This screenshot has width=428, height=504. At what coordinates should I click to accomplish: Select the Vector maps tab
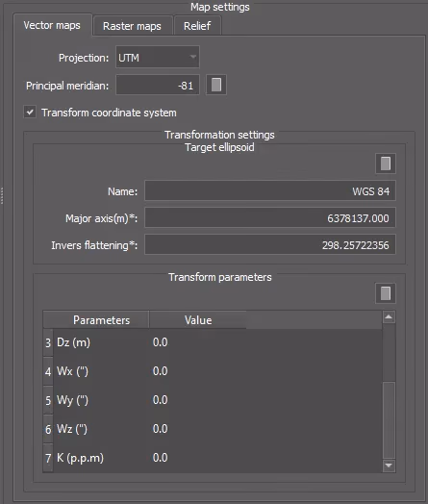[x=52, y=25]
